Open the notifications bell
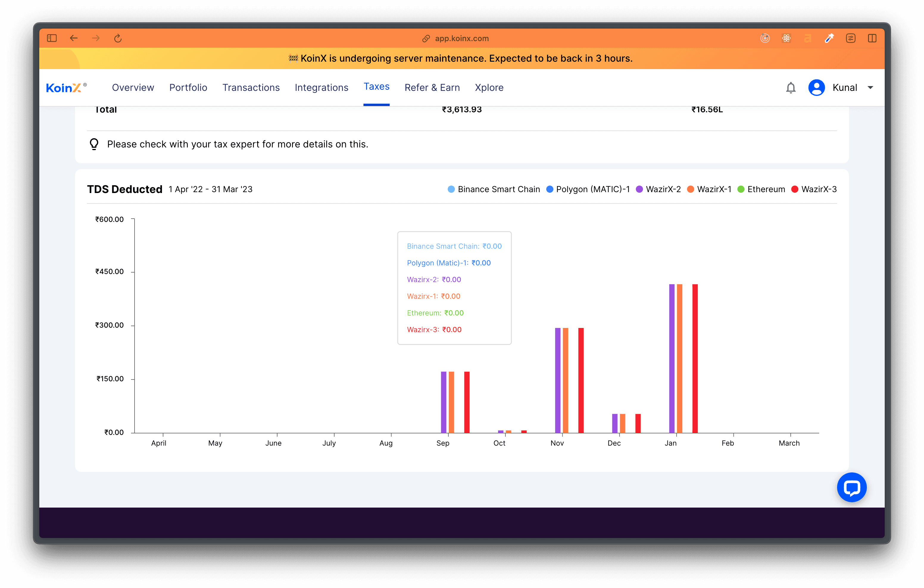 pyautogui.click(x=790, y=88)
